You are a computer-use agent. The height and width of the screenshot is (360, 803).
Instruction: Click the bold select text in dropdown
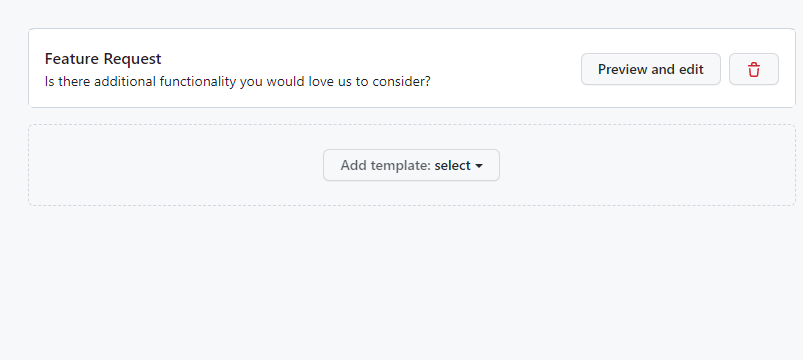pos(452,165)
